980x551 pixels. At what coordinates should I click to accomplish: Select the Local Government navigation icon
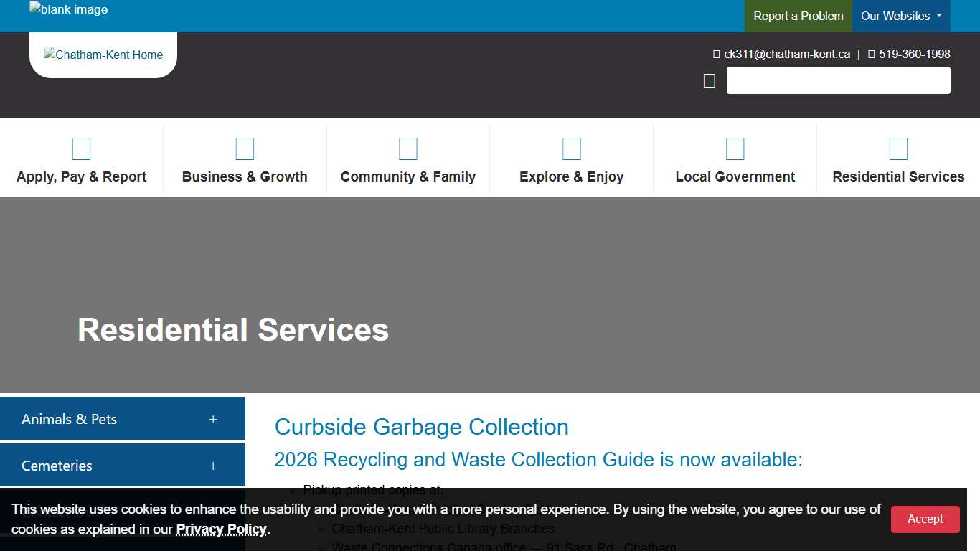(735, 149)
